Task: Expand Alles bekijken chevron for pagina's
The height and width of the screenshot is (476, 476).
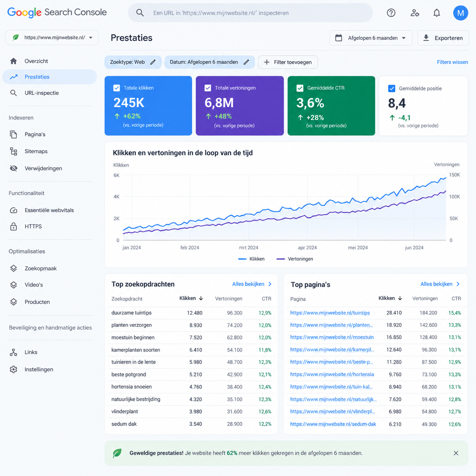Action: point(458,284)
